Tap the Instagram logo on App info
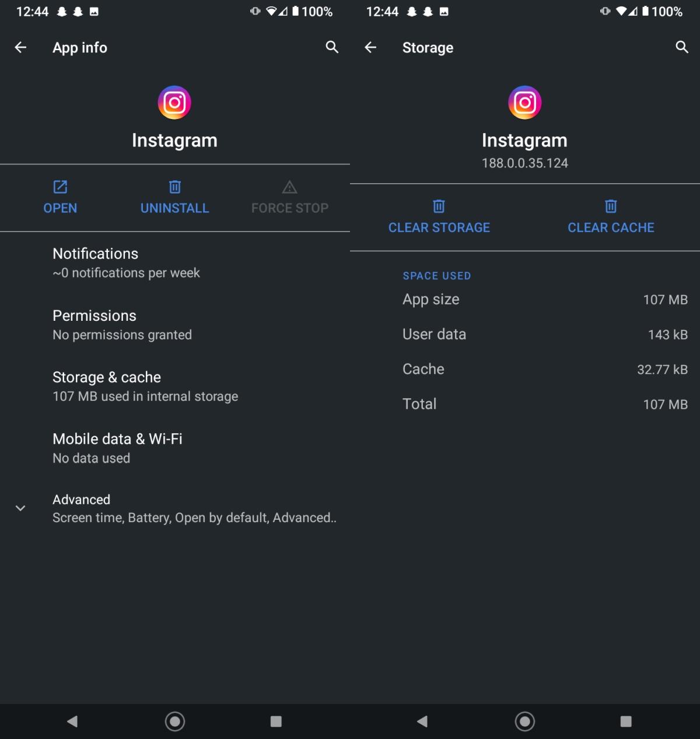The image size is (700, 739). click(x=174, y=103)
